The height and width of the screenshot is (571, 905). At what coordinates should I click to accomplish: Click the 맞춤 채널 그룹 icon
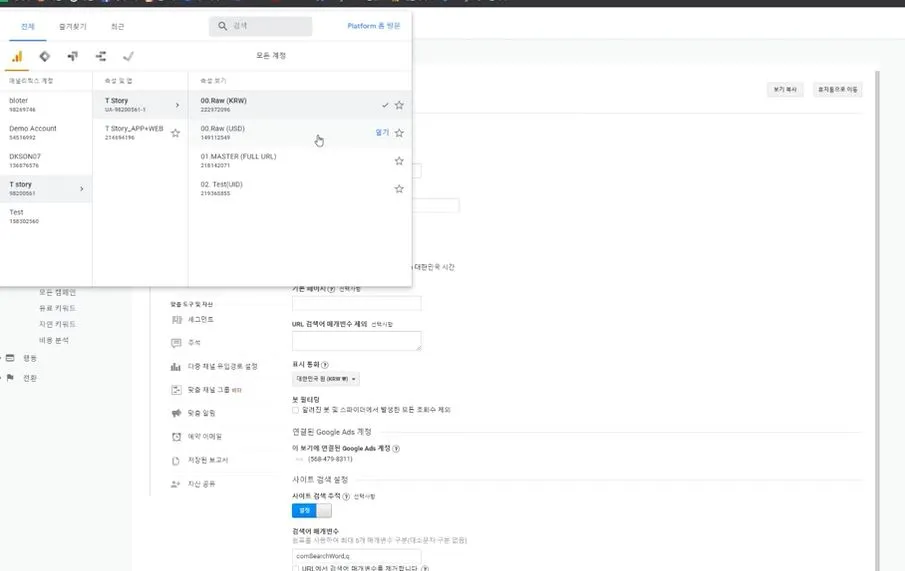176,390
